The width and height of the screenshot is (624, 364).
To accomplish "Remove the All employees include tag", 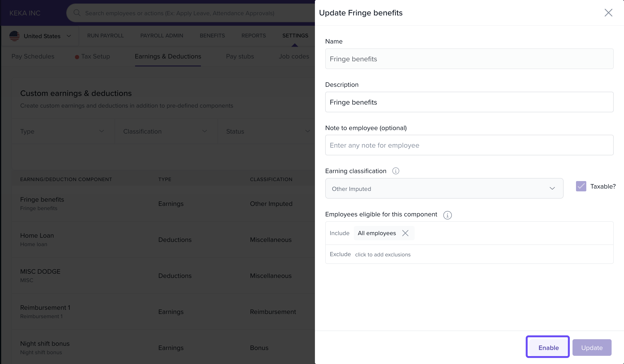I will click(405, 233).
